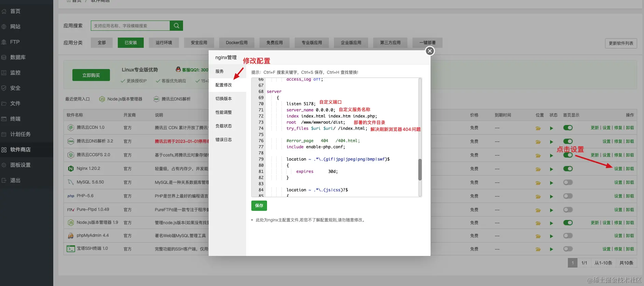Close the nginx管理 dialog

430,51
